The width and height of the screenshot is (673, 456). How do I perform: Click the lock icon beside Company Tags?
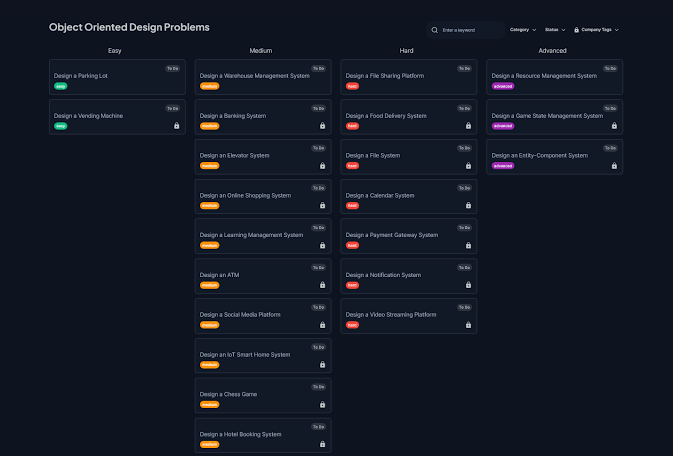click(x=576, y=30)
